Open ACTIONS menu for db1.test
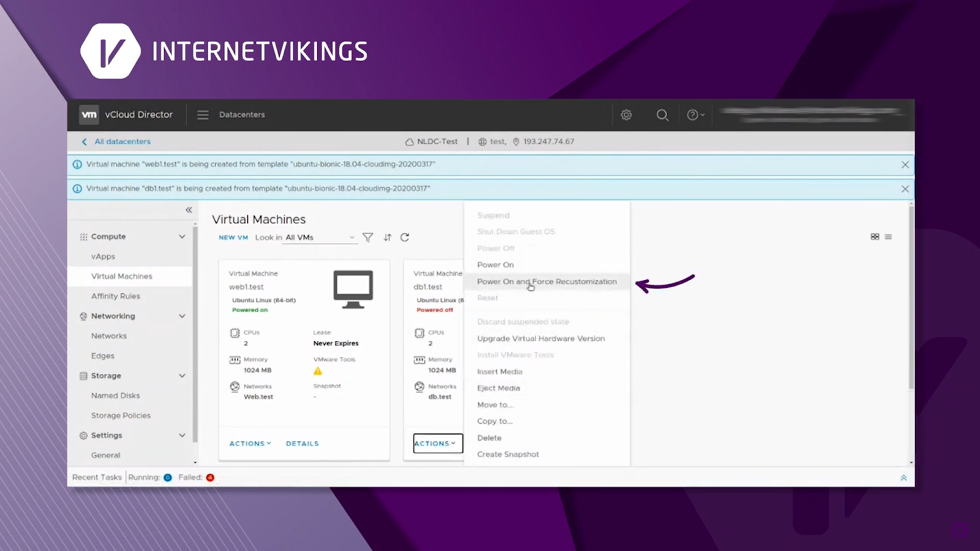Viewport: 980px width, 551px height. coord(437,443)
